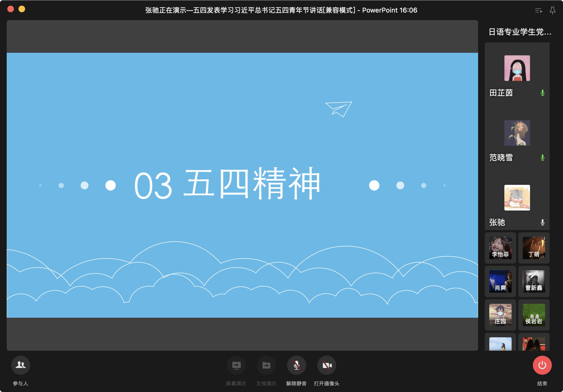The image size is (563, 392).
Task: Unmute microphone with 解除静音 button
Action: [296, 365]
